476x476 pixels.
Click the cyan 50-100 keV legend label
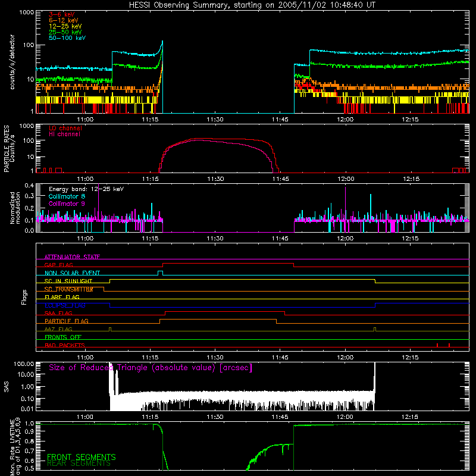[67, 38]
